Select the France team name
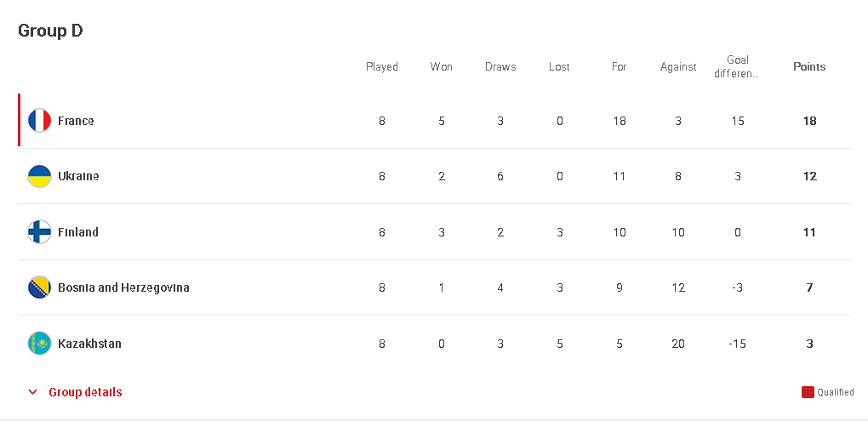 tap(76, 121)
